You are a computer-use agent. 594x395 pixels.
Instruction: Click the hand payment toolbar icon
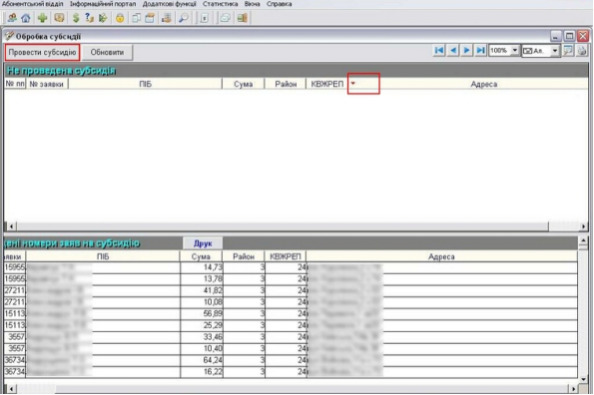(166, 18)
